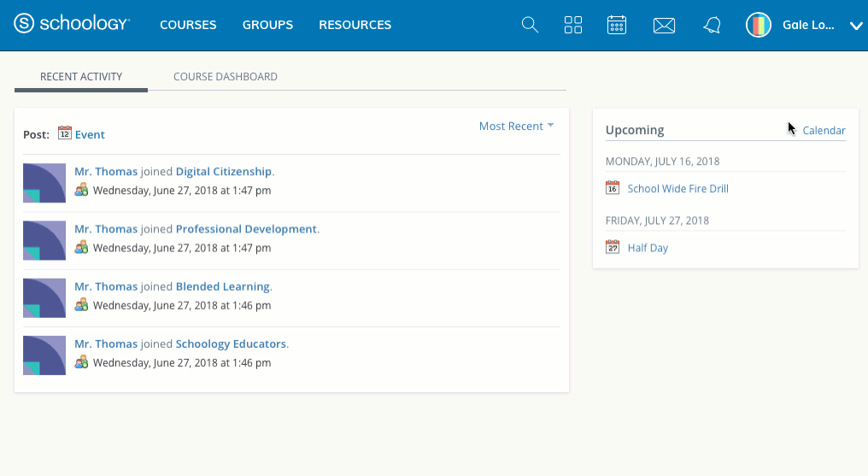
Task: Click the calendar icon in header
Action: (x=617, y=25)
